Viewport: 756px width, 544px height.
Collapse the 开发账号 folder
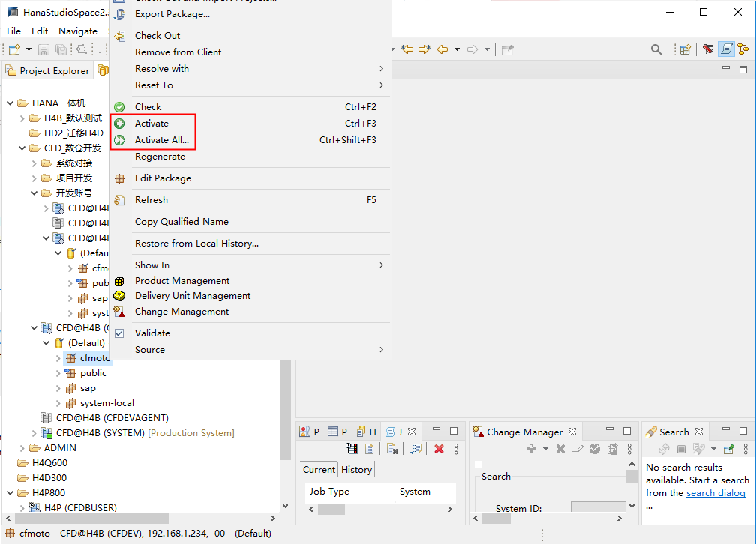click(x=34, y=193)
